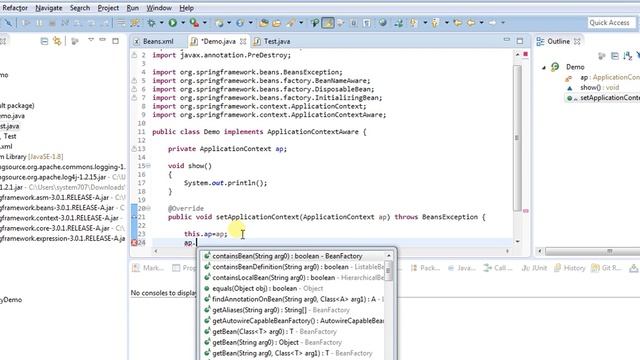Click the Last Edit Location arrow icon

pos(458,23)
